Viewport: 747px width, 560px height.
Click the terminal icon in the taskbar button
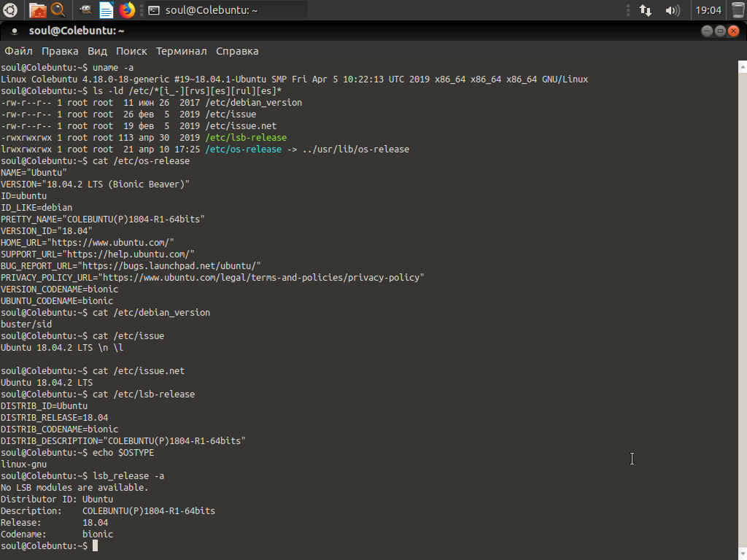(154, 10)
